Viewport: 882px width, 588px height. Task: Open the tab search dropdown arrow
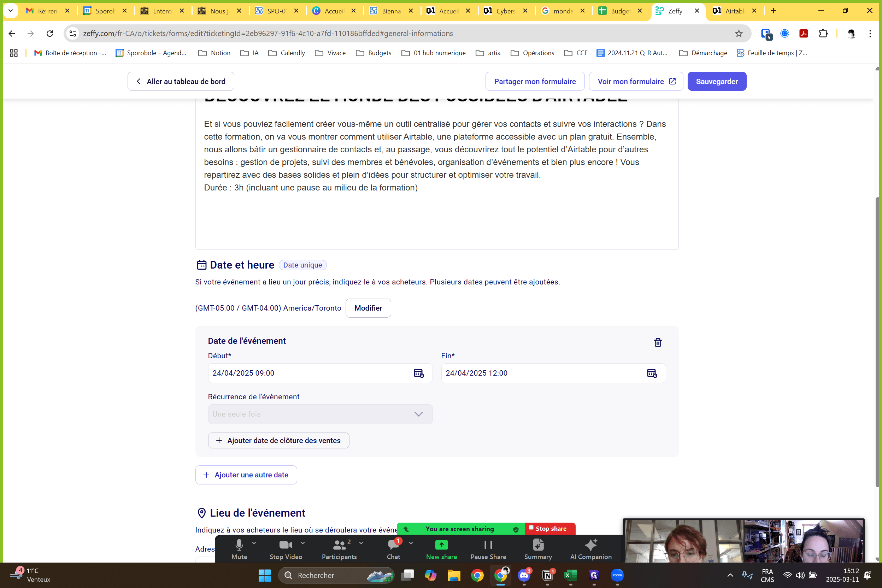[11, 11]
